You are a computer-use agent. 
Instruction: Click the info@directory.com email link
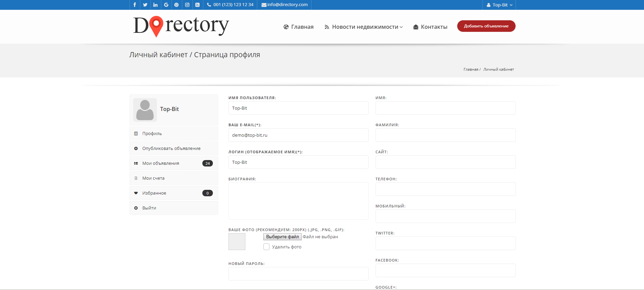click(287, 5)
